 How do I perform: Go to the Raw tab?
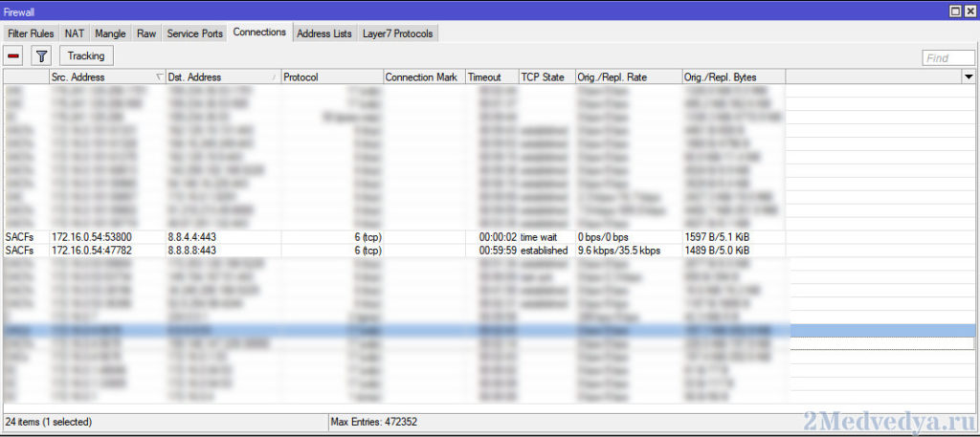[146, 33]
